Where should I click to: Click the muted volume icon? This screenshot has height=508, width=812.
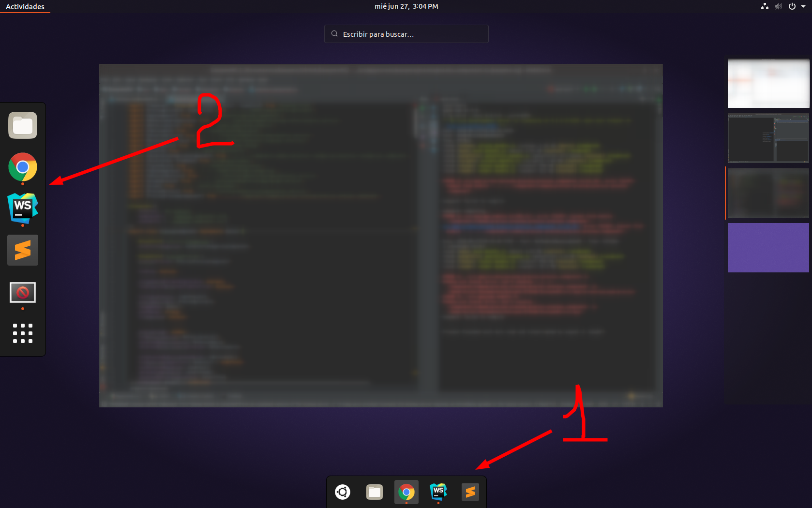click(778, 6)
